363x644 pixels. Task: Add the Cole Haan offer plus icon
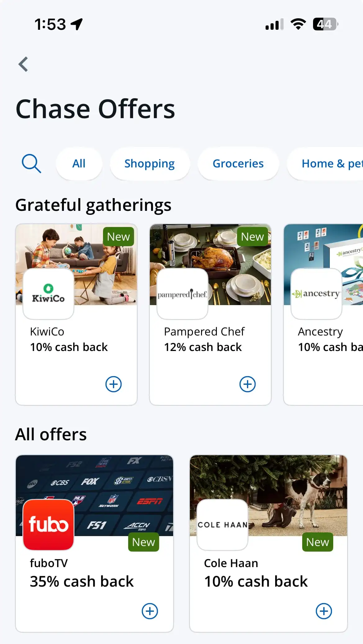324,611
